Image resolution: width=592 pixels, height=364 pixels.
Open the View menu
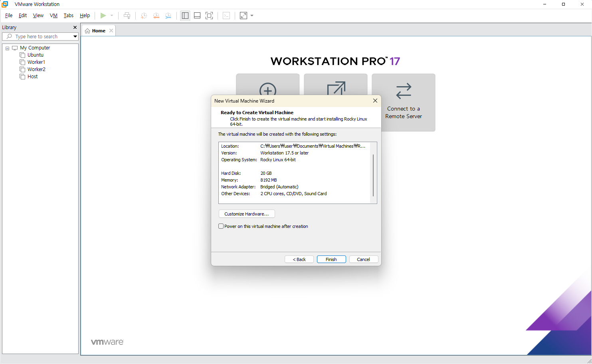tap(38, 16)
